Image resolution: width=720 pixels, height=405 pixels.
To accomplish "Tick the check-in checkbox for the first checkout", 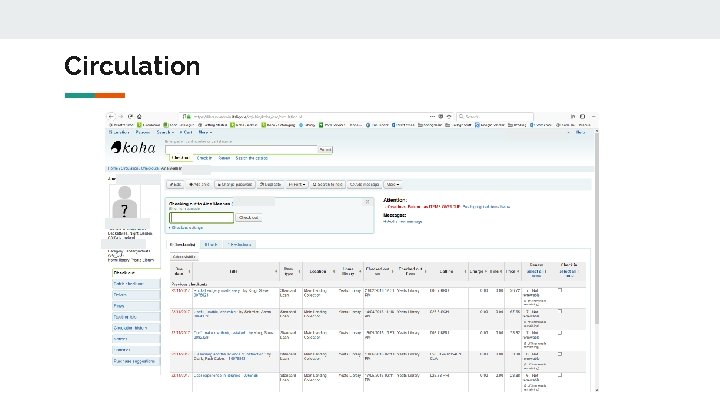I will (x=560, y=290).
